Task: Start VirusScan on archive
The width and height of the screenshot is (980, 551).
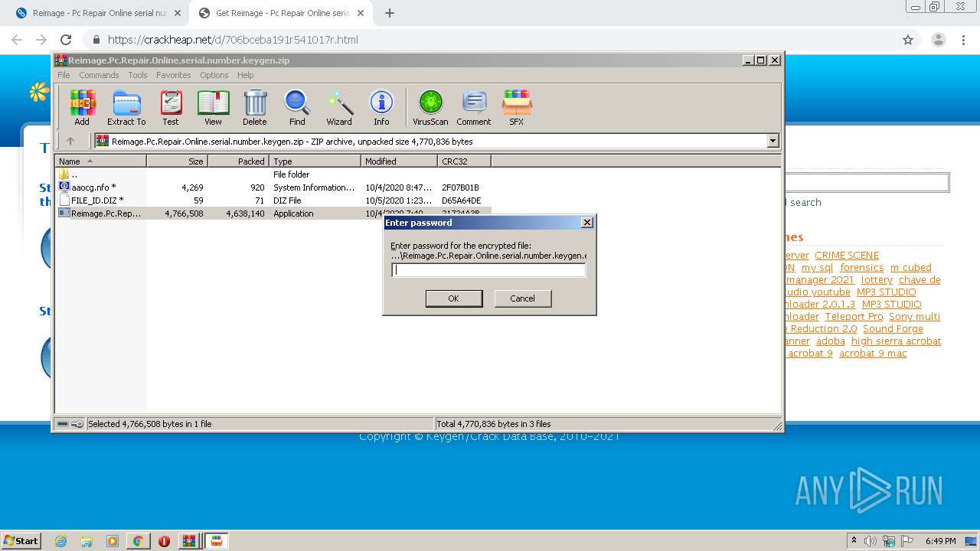Action: pos(430,107)
